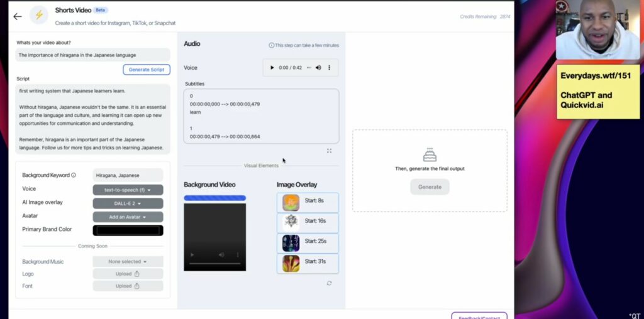644x319 pixels.
Task: Select the image overlay 'Start: 31s'
Action: (x=308, y=264)
